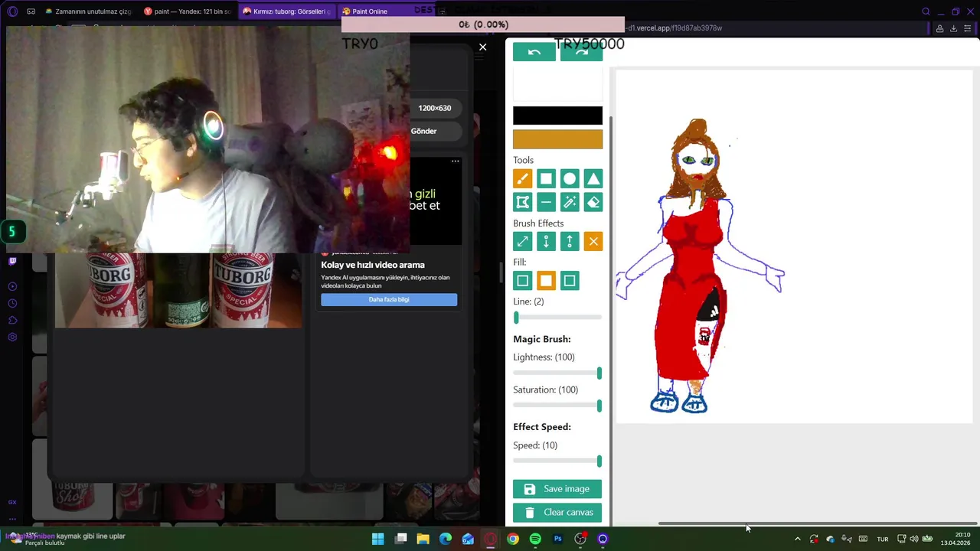Viewport: 980px width, 551px height.
Task: Click the Tuborg beer cans thumbnail
Action: click(x=178, y=291)
